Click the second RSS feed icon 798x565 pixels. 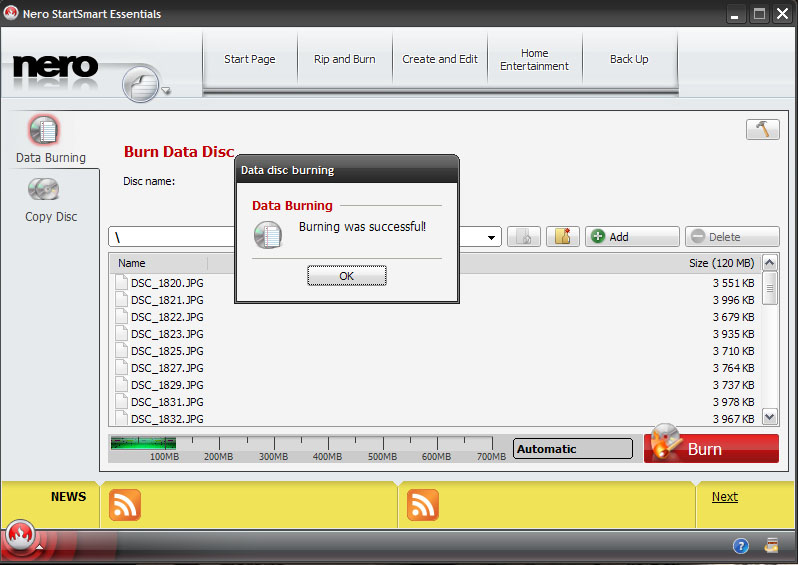click(x=422, y=505)
